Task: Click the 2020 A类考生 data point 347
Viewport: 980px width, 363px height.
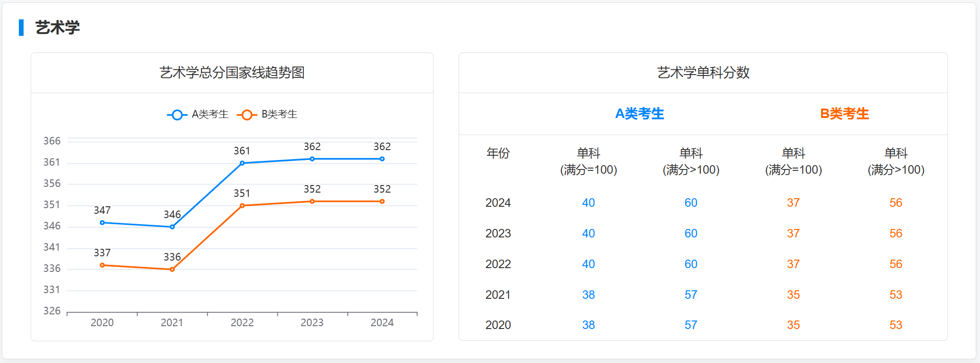Action: tap(102, 223)
